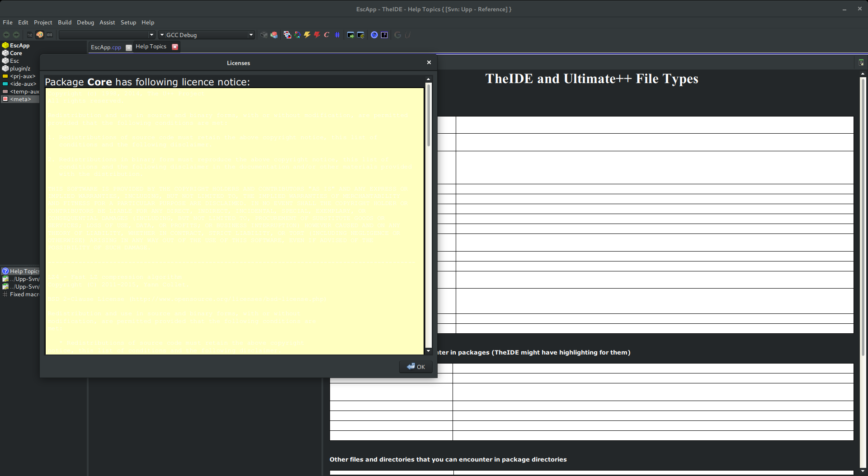Click the green circular arrows rebuild icon
This screenshot has height=476, width=868.
coord(297,35)
